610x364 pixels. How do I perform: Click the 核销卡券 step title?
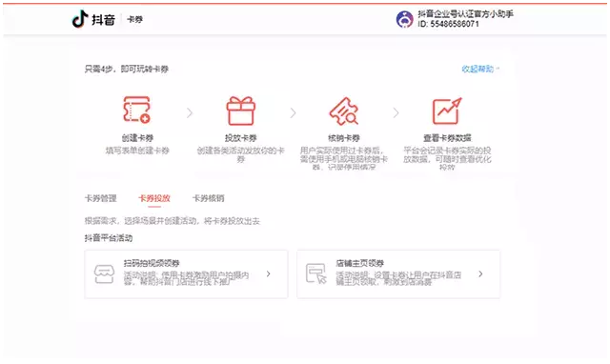click(x=343, y=137)
